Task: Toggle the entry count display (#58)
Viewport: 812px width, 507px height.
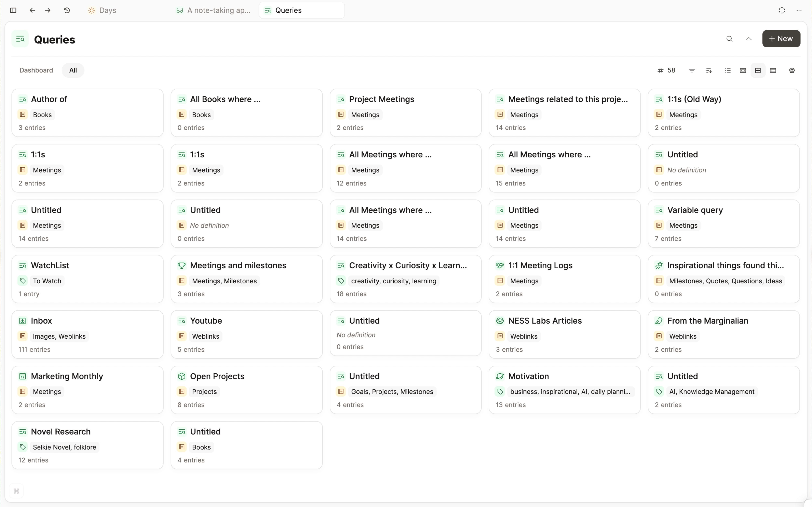Action: [x=666, y=70]
